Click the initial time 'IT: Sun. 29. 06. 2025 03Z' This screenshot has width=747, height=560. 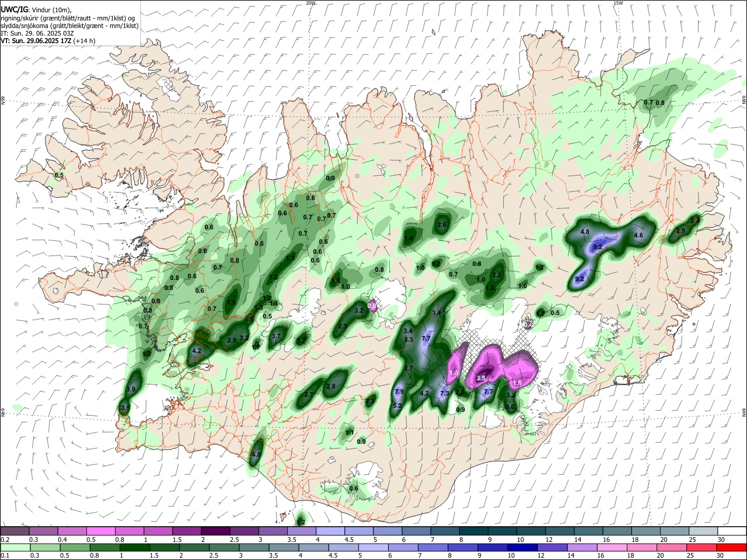[x=37, y=33]
